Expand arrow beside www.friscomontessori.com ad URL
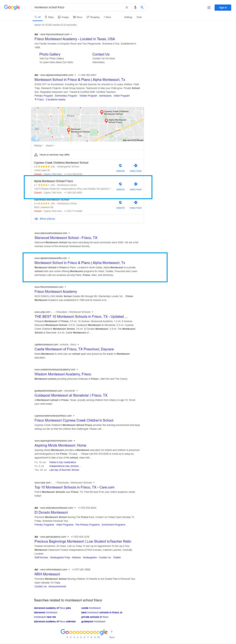This screenshot has height=644, width=236. 71,34
